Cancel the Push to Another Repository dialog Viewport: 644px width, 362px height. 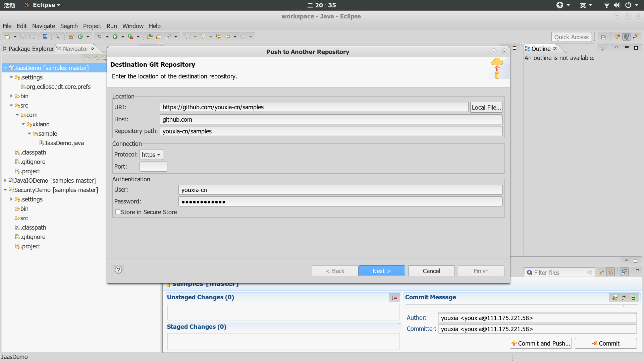[431, 271]
